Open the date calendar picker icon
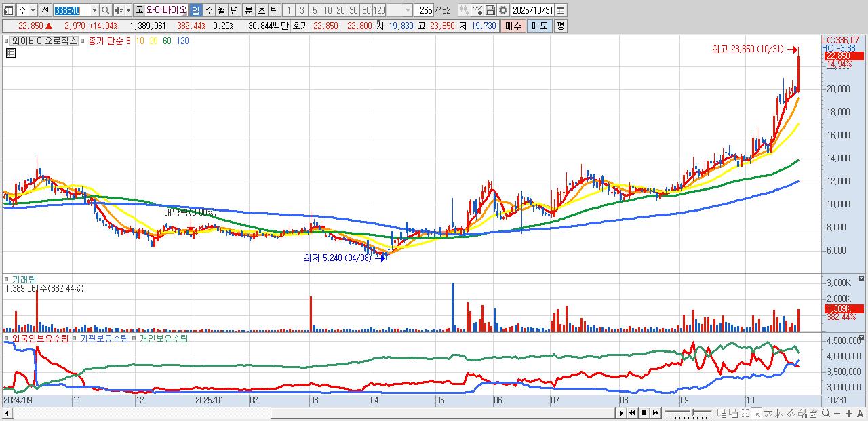 (560, 10)
